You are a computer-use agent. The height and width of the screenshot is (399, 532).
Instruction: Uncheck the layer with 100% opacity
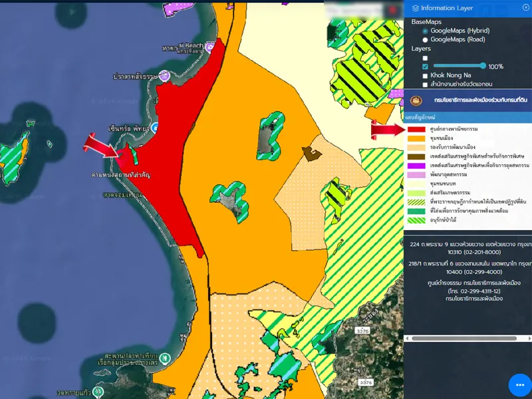point(425,66)
